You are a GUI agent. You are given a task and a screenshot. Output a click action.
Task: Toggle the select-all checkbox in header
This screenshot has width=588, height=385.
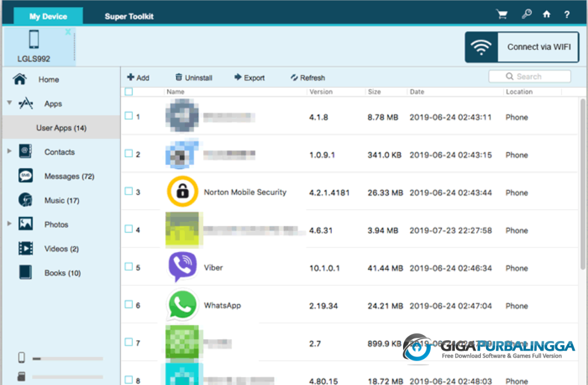pyautogui.click(x=129, y=92)
